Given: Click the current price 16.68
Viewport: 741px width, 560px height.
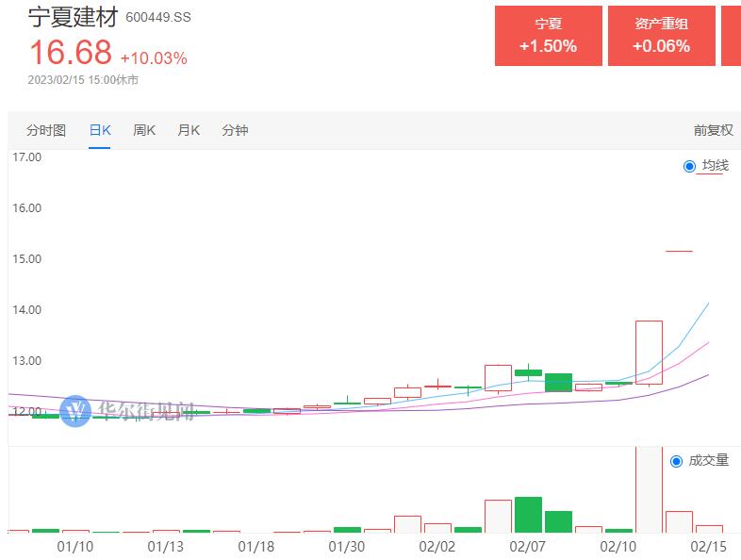Looking at the screenshot, I should (x=71, y=52).
